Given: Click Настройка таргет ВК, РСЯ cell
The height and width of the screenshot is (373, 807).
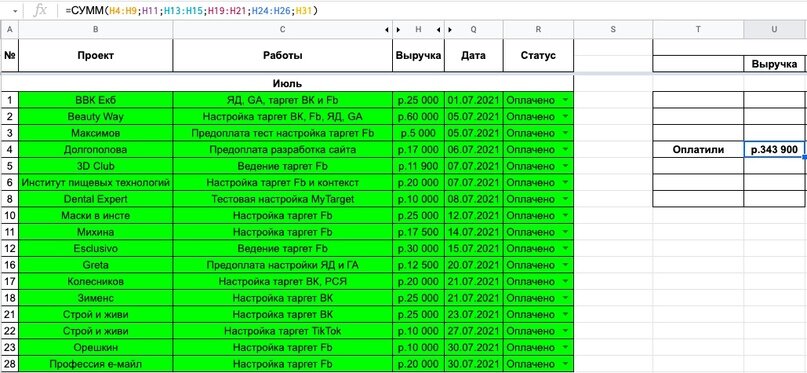Looking at the screenshot, I should point(283,281).
